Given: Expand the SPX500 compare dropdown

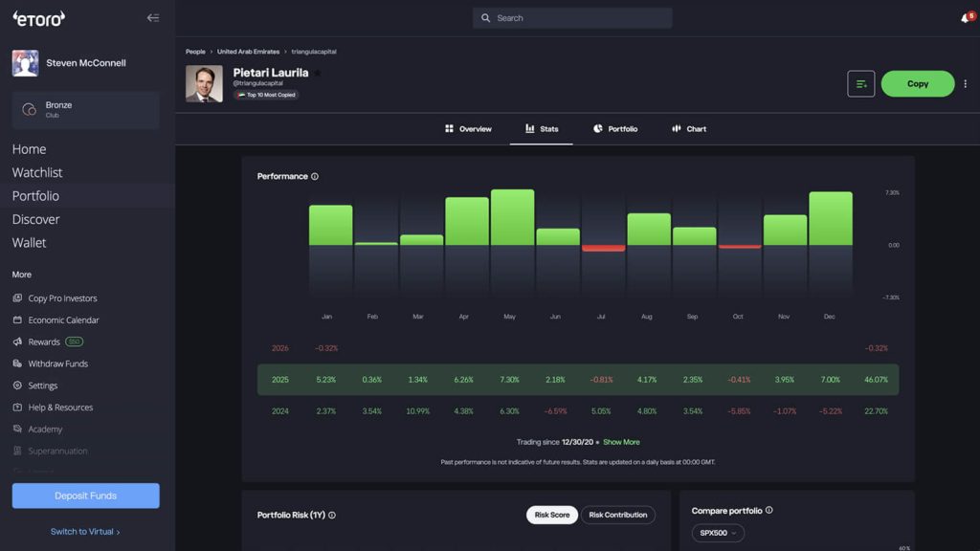Looking at the screenshot, I should [x=718, y=533].
